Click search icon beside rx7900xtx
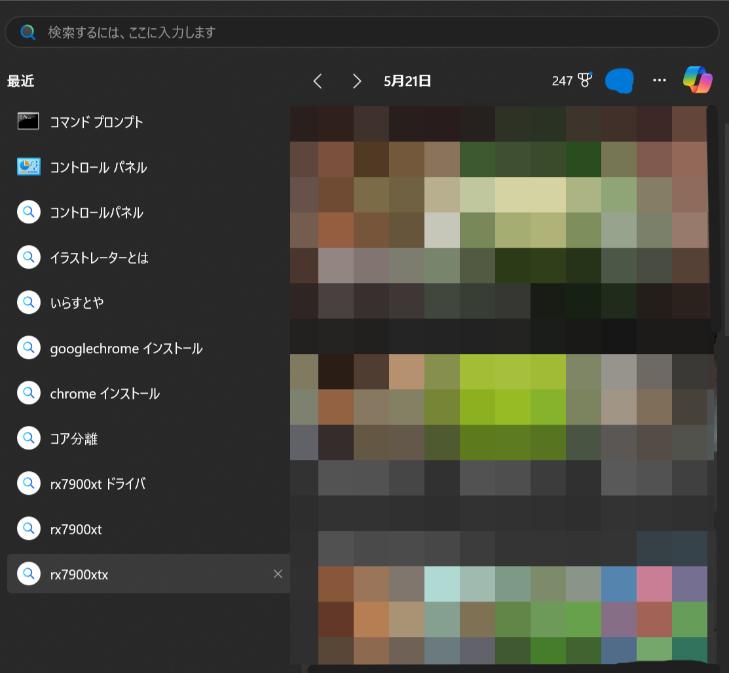Viewport: 729px width, 673px height. (x=28, y=574)
